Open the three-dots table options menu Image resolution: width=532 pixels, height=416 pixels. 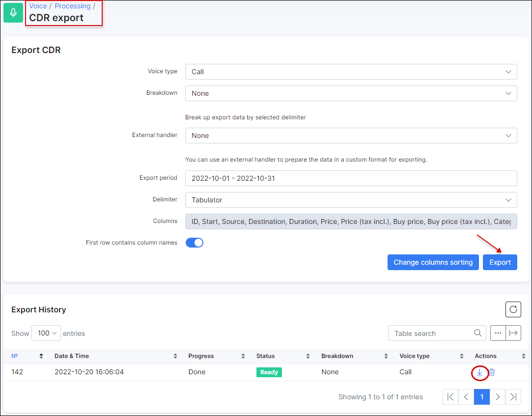click(498, 333)
